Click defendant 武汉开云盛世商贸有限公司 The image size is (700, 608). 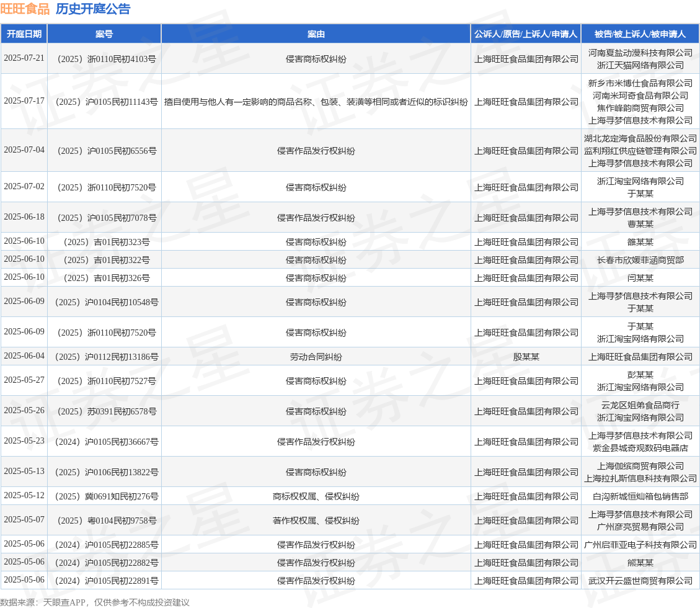coord(640,580)
